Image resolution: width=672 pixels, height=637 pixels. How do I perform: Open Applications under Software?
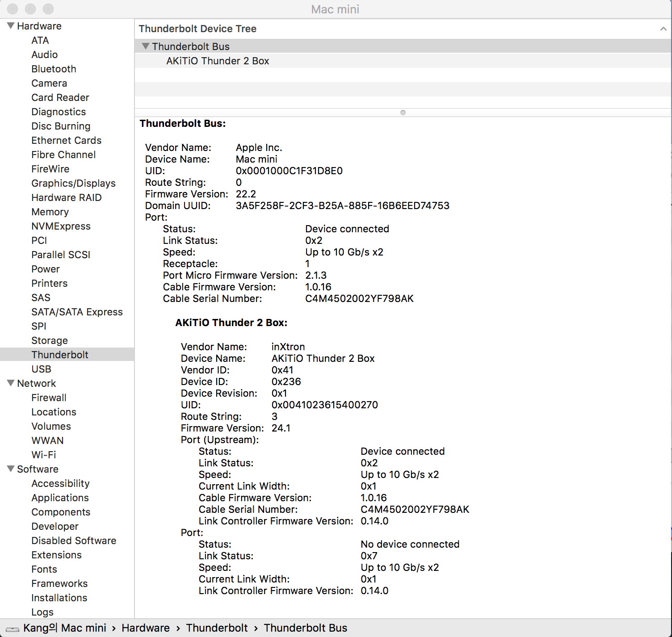[60, 498]
